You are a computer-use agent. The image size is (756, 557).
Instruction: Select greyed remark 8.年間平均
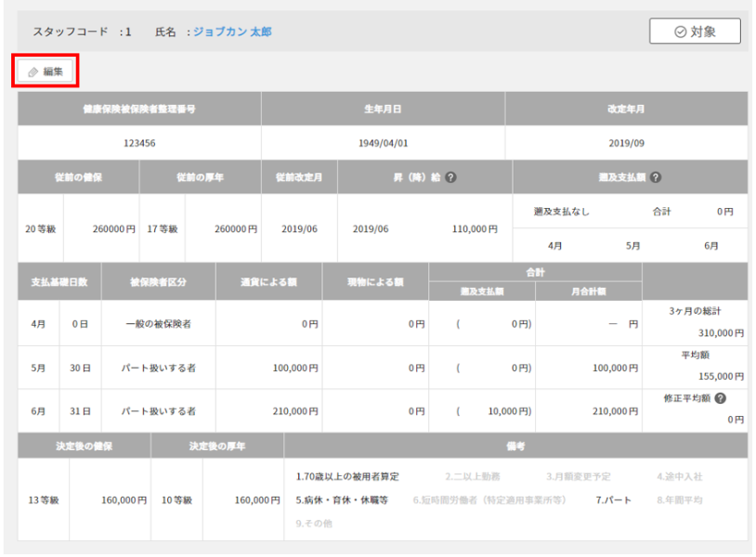pos(679,499)
